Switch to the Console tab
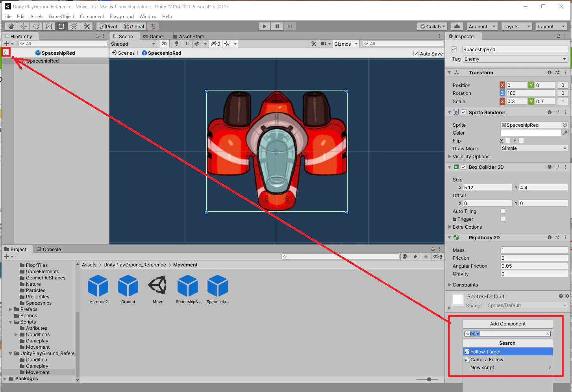The height and width of the screenshot is (392, 572). point(49,249)
